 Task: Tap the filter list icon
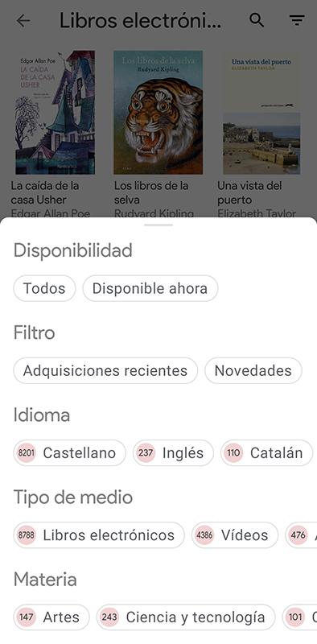tap(296, 21)
